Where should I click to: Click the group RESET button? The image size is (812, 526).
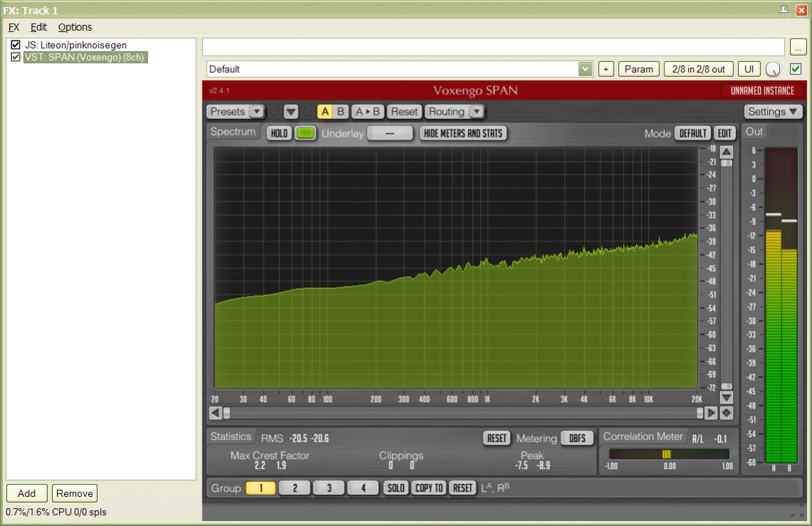tap(462, 488)
